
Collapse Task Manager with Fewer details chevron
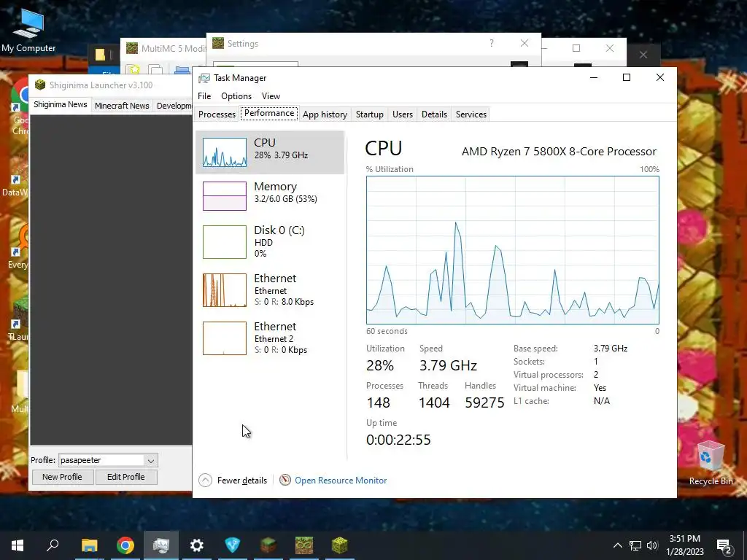[205, 481]
